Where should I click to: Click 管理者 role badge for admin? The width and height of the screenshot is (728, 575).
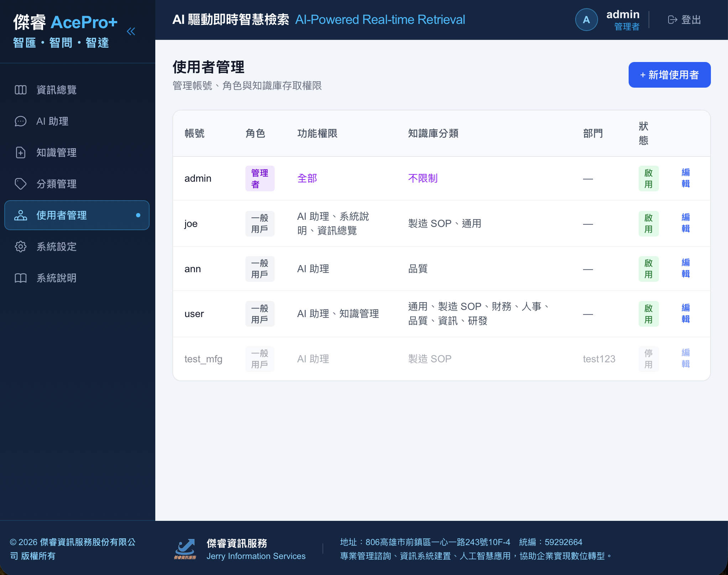coord(260,178)
